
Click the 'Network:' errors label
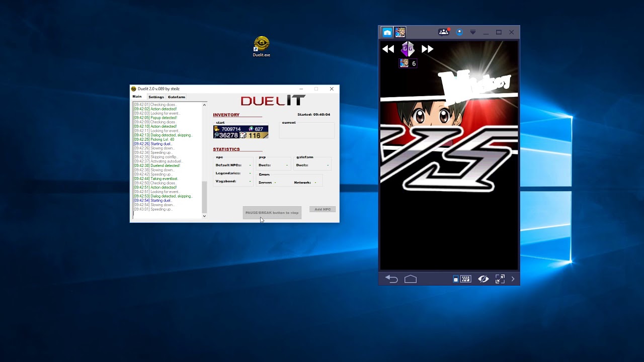click(302, 183)
